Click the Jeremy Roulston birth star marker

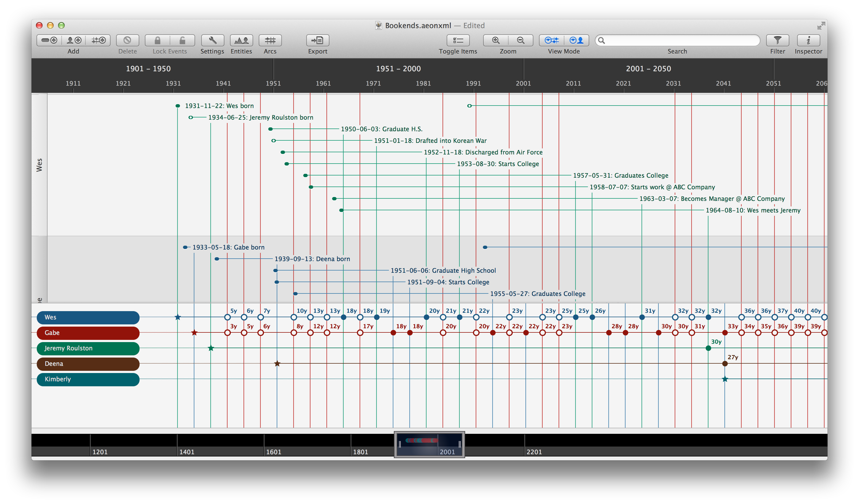click(211, 348)
